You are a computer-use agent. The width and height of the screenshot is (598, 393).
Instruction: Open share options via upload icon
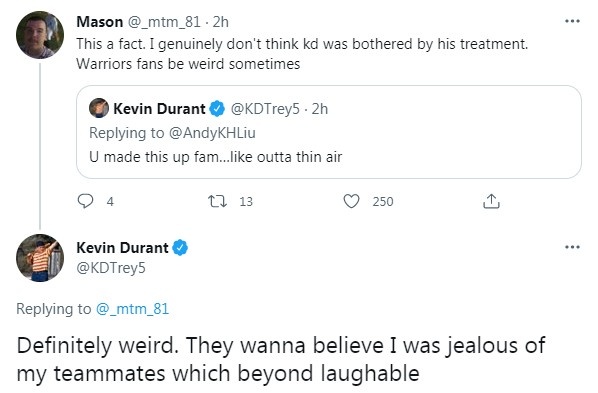[x=491, y=201]
